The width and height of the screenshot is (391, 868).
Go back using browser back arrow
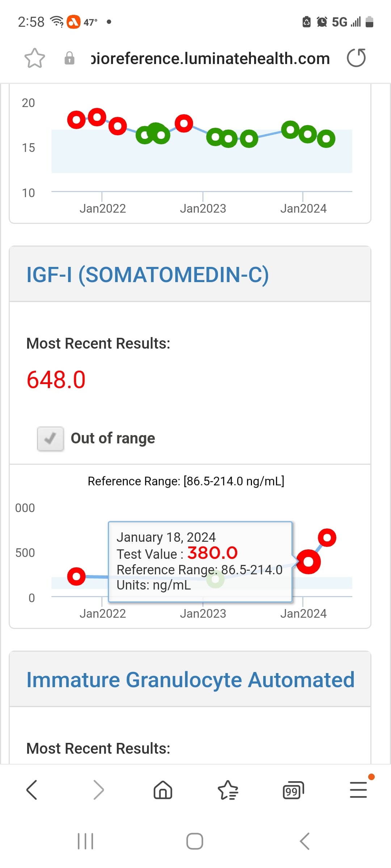32,790
